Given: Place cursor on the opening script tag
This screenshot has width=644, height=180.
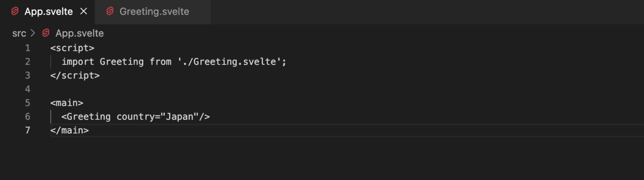Looking at the screenshot, I should tap(73, 48).
